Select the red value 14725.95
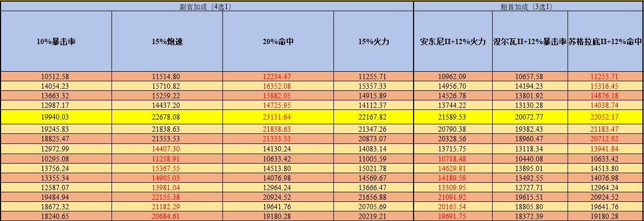This screenshot has width=644, height=221. click(278, 105)
